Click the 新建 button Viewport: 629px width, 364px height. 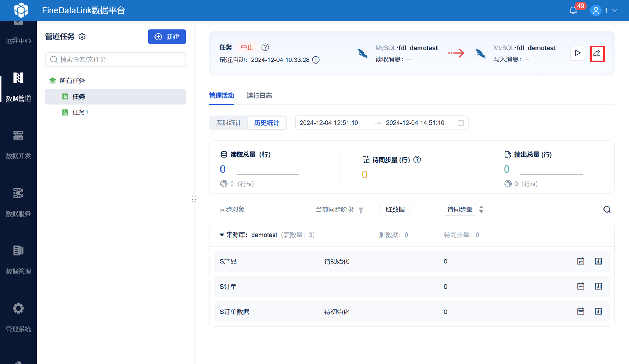point(167,37)
